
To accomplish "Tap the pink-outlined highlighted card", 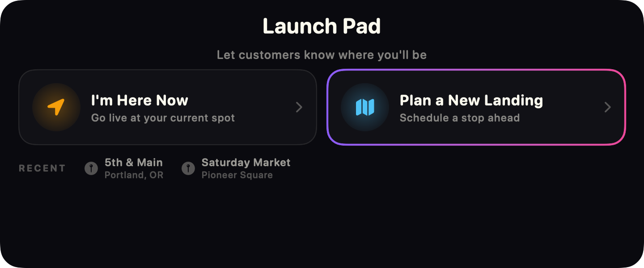I will [x=476, y=107].
